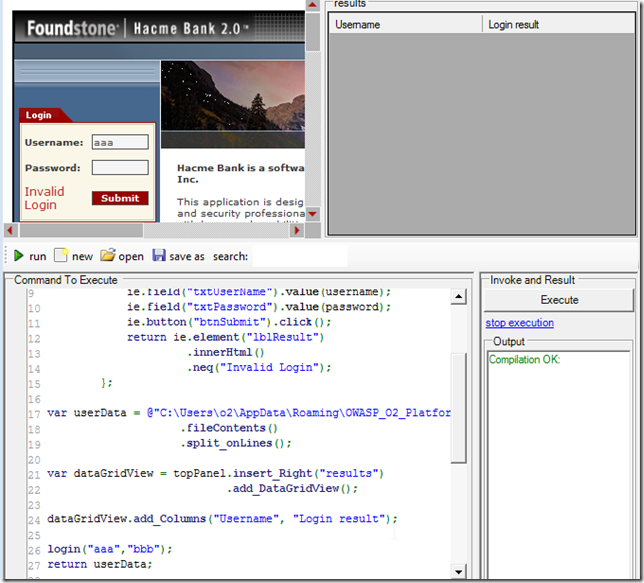This screenshot has height=583, width=644.
Task: Click the green run arrow icon
Action: pyautogui.click(x=18, y=256)
